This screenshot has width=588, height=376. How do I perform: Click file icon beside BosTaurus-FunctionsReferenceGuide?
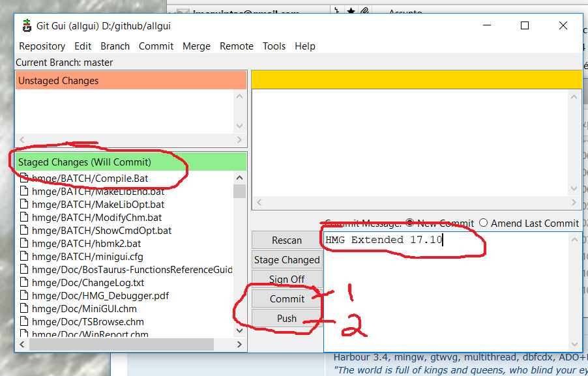tap(24, 270)
